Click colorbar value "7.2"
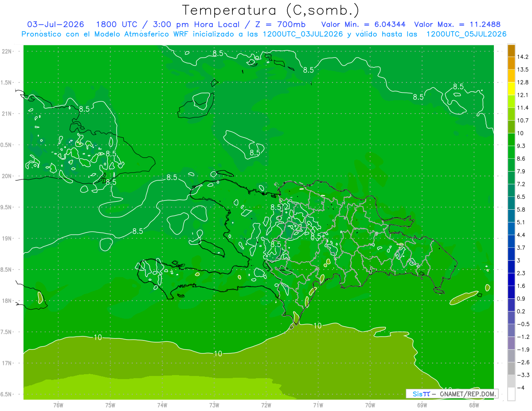The height and width of the screenshot is (411, 532). 521,184
